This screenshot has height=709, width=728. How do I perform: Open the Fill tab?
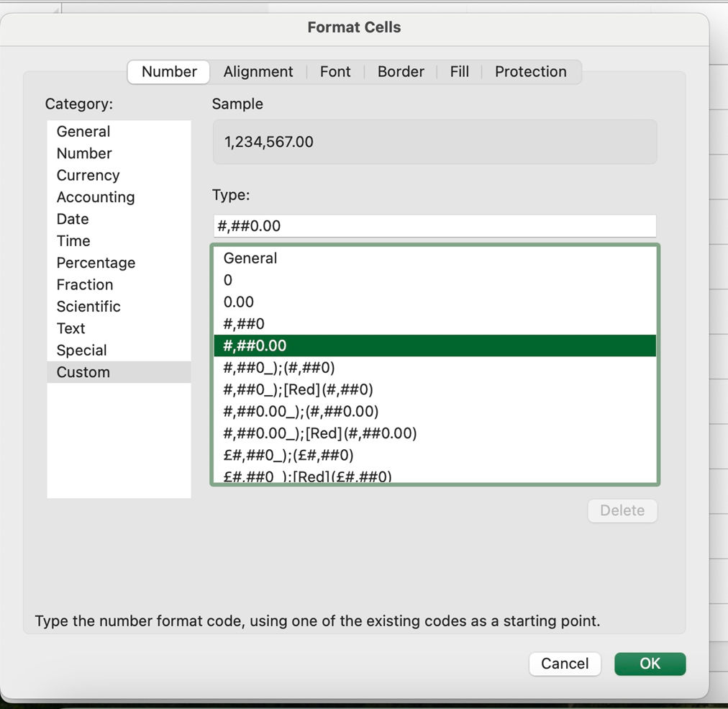coord(459,71)
